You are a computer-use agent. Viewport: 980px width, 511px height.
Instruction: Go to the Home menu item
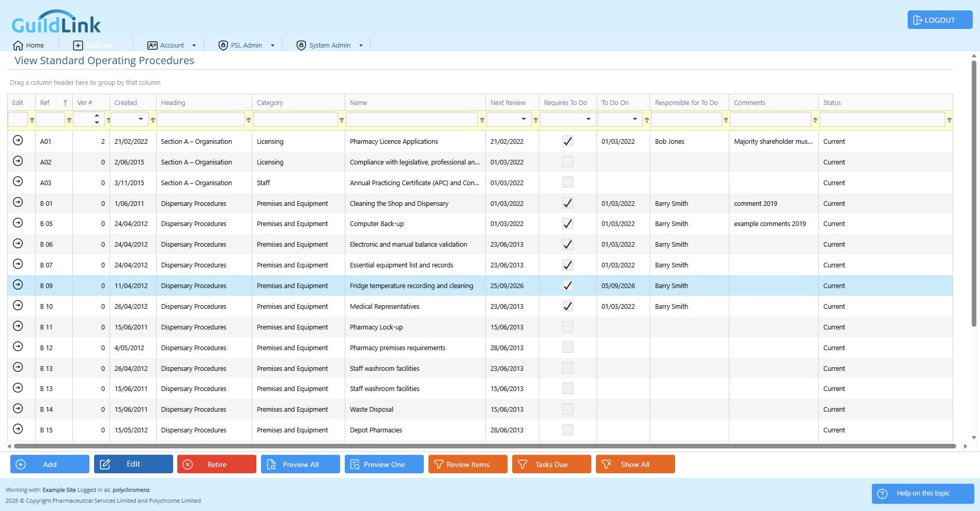pyautogui.click(x=28, y=45)
